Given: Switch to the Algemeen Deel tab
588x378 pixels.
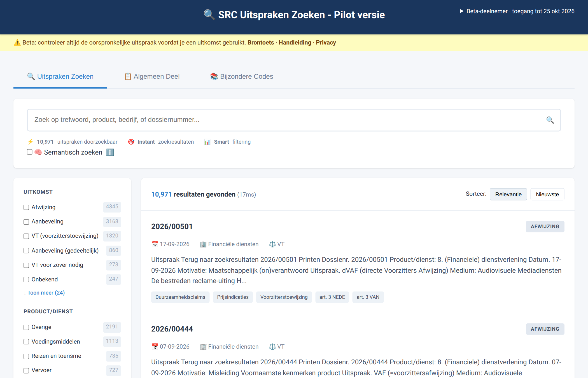Looking at the screenshot, I should point(152,76).
